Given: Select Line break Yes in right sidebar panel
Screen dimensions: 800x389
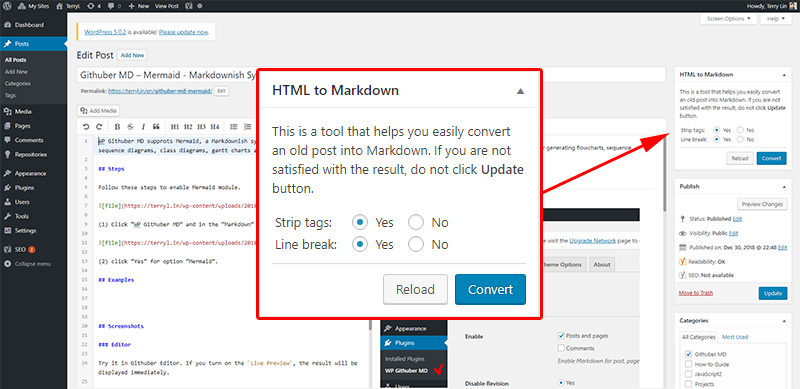Looking at the screenshot, I should [717, 139].
